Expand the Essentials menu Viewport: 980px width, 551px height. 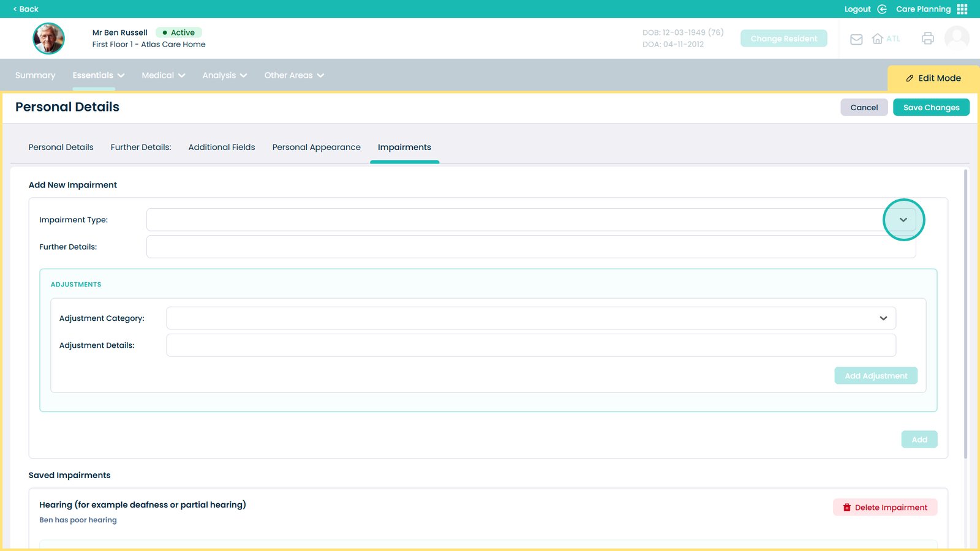pyautogui.click(x=98, y=75)
